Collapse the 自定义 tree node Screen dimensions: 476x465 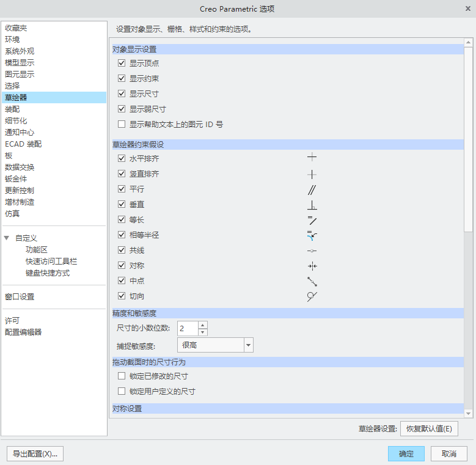tap(6, 238)
